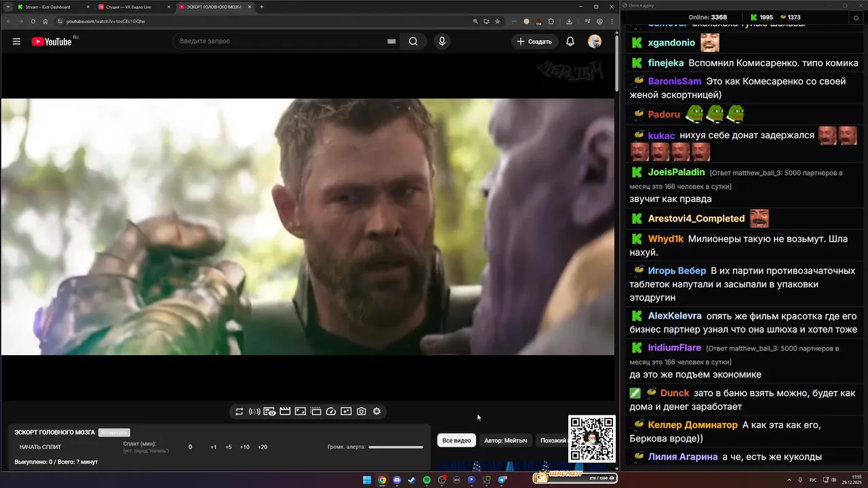Click the Келлер Доминатор username in chat
868x488 pixels.
point(692,425)
